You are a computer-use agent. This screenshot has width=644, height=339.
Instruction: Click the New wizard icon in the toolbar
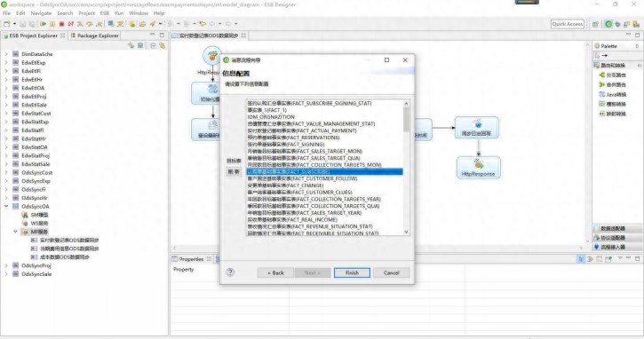tap(6, 24)
